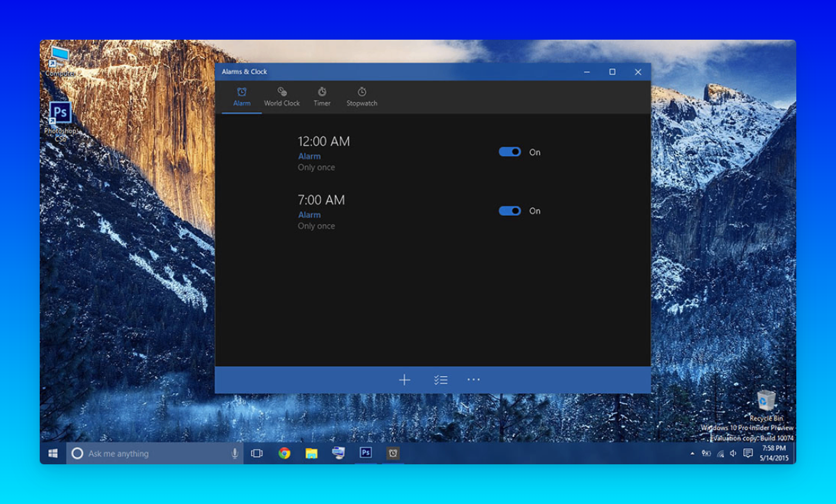Image resolution: width=836 pixels, height=504 pixels.
Task: Go to the Stopwatch tab
Action: point(362,97)
